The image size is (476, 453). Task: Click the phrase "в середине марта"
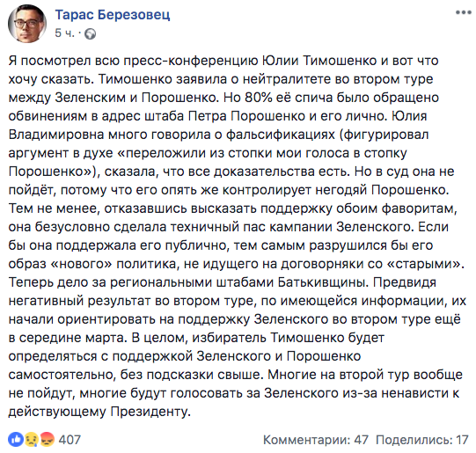pyautogui.click(x=68, y=338)
